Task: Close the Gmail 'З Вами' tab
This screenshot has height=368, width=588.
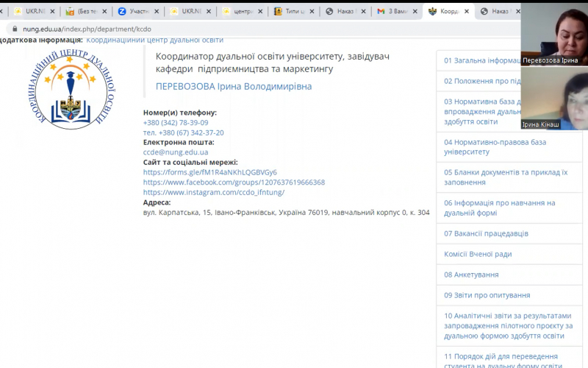Action: pos(415,12)
